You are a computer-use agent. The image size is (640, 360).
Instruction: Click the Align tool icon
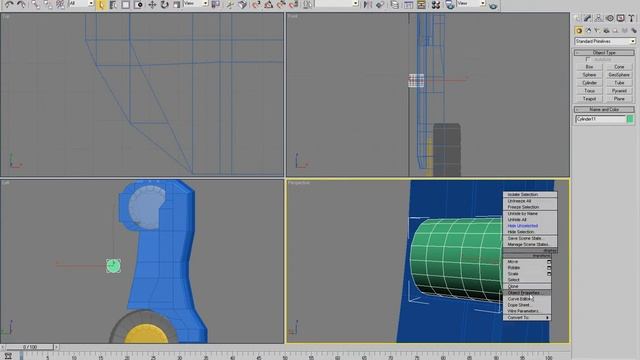point(380,4)
